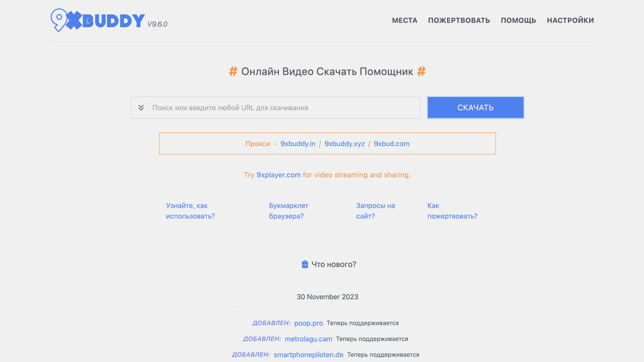
Task: Click the 30 November 2023 date
Action: click(327, 297)
